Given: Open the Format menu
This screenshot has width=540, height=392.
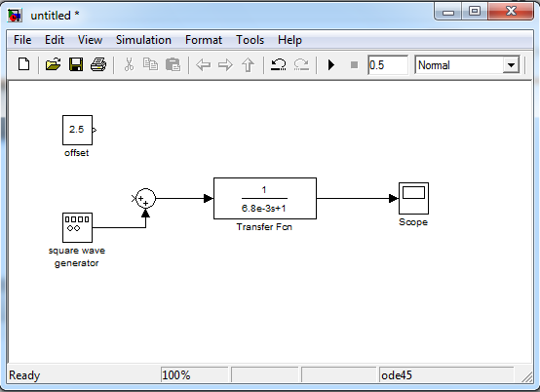Looking at the screenshot, I should 204,40.
